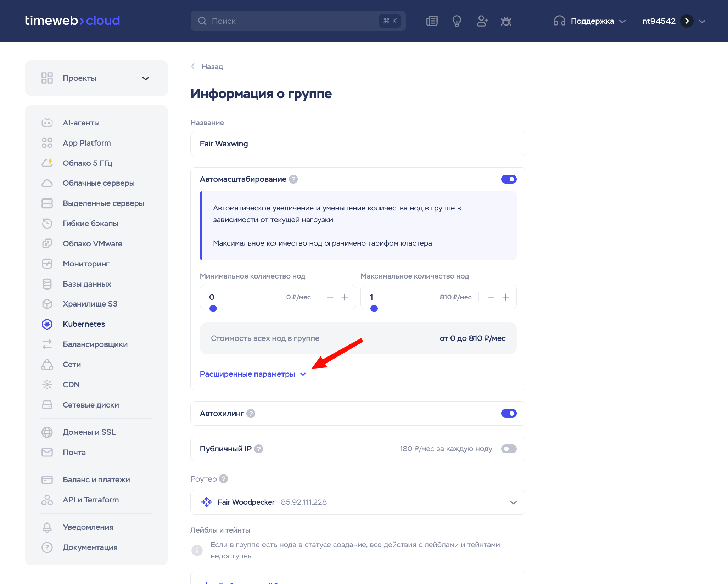This screenshot has height=584, width=728.
Task: Click the lightbulb ideas icon
Action: coord(457,21)
